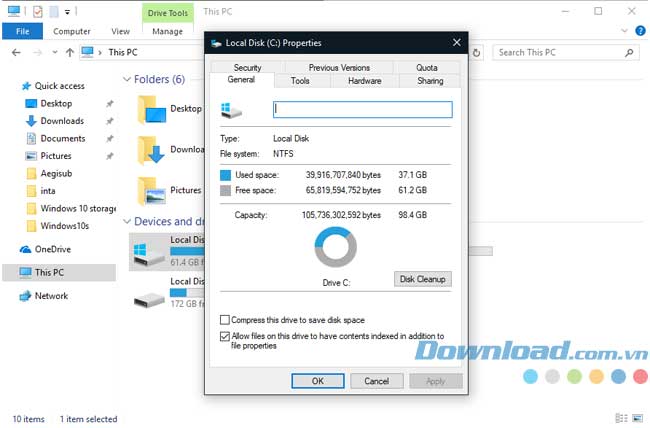Open Documents in the navigation pane
The image size is (650, 428).
pos(63,138)
